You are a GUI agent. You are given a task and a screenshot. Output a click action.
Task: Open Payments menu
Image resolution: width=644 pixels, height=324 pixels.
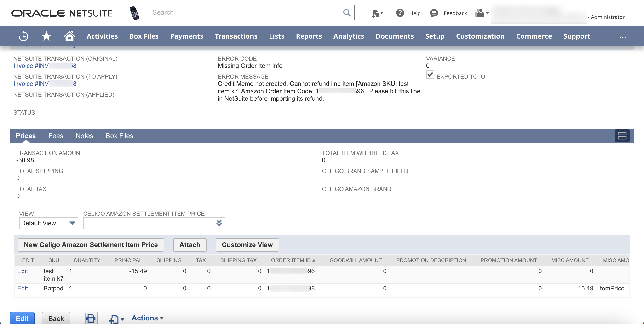(x=186, y=36)
